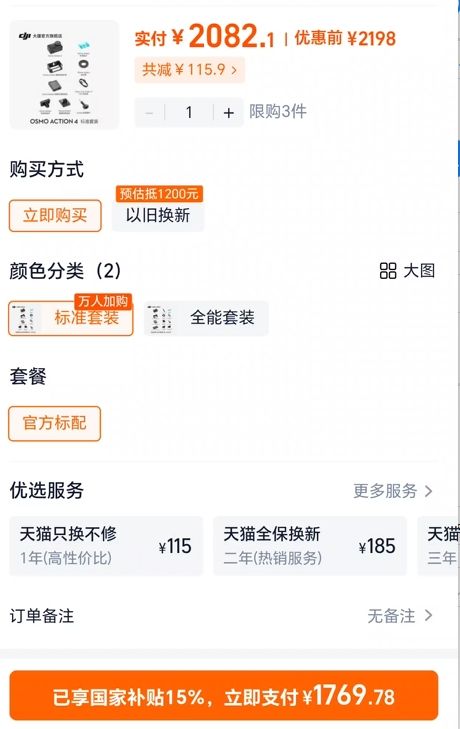
Task: Click the quantity number field
Action: (x=189, y=113)
